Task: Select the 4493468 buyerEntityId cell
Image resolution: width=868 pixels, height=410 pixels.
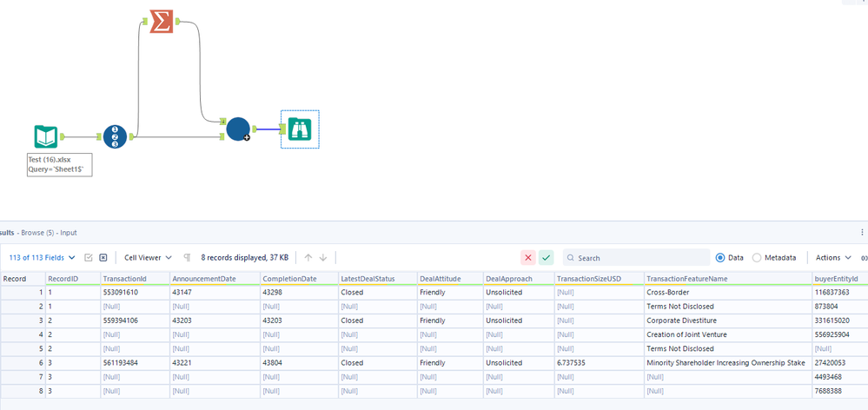Action: 840,377
